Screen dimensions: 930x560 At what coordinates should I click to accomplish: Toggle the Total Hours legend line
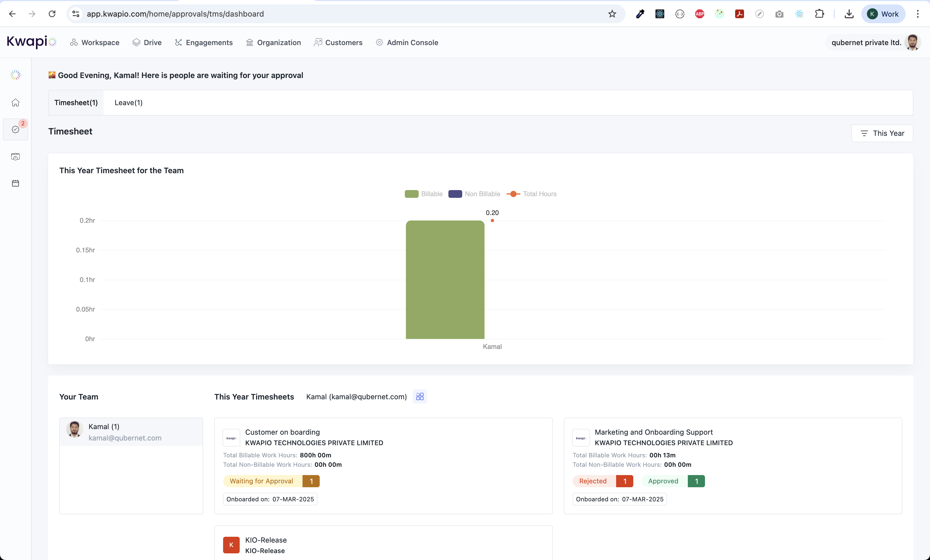pos(531,194)
